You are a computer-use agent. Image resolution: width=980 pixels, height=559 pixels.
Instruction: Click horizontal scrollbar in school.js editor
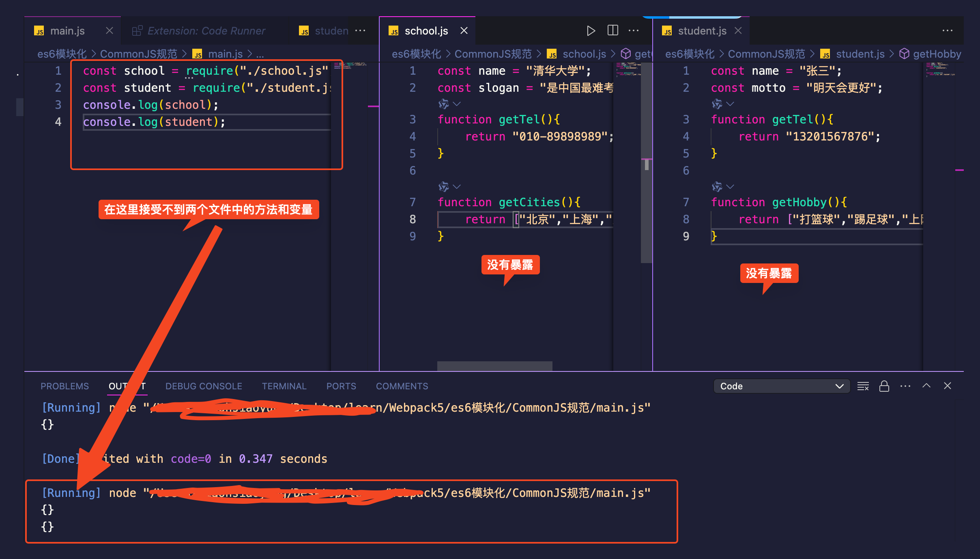coord(494,366)
